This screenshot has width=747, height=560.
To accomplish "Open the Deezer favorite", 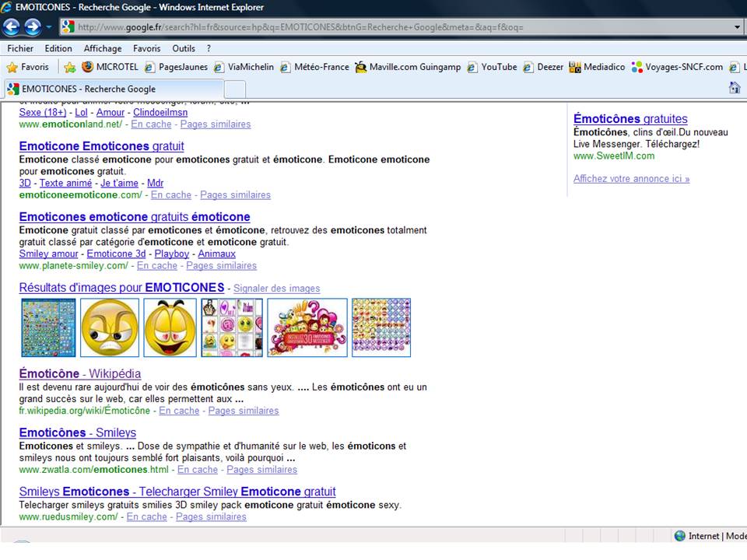I will pos(544,67).
